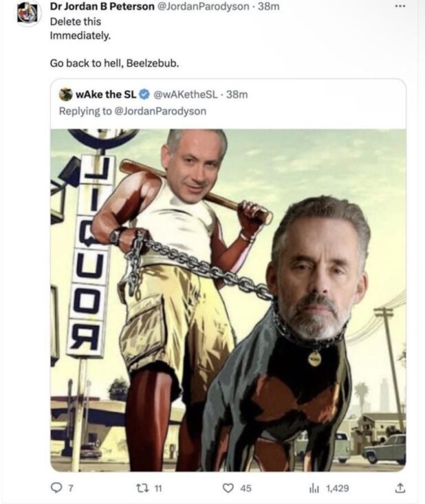Click @JordanParodyson in Replying to line
Image resolution: width=425 pixels, height=504 pixels.
tap(160, 111)
